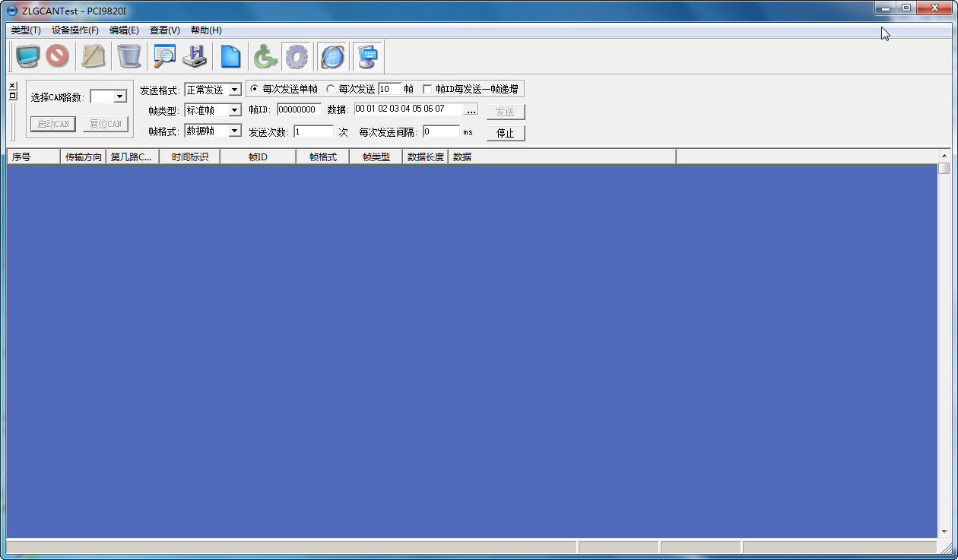
Task: Click the trash bin icon
Action: 129,56
